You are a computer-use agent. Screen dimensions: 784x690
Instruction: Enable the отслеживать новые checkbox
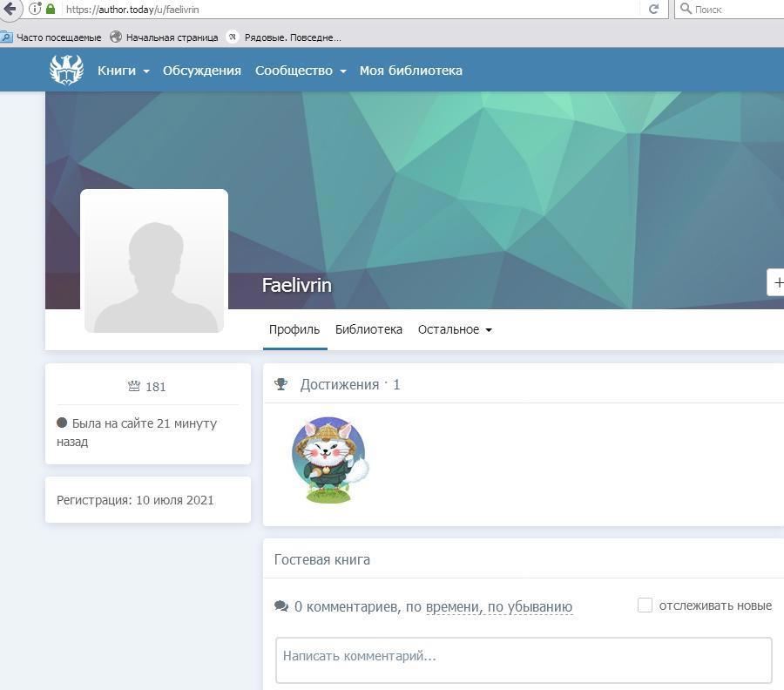coord(645,605)
